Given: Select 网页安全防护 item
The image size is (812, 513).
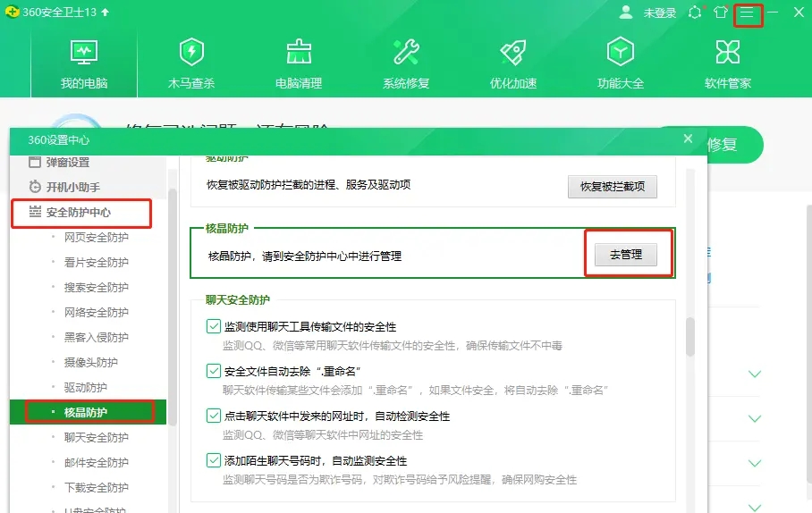Looking at the screenshot, I should point(97,238).
